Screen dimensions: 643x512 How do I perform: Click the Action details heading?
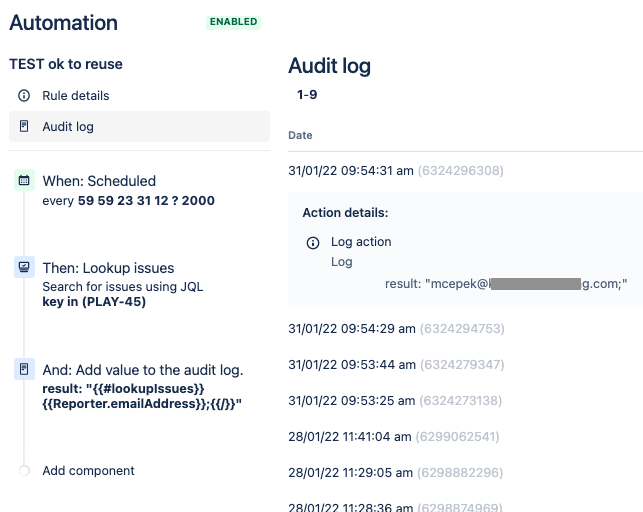pos(345,213)
